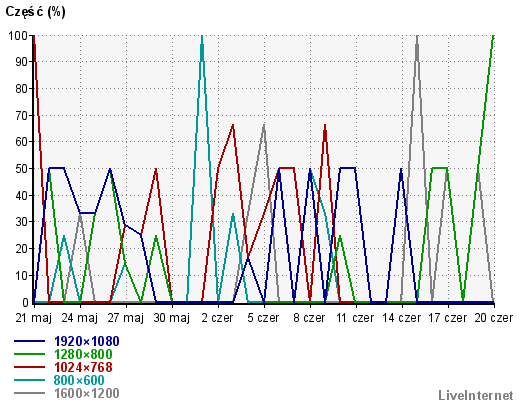
Task: Click the teal 800×600 legend line
Action: click(29, 380)
